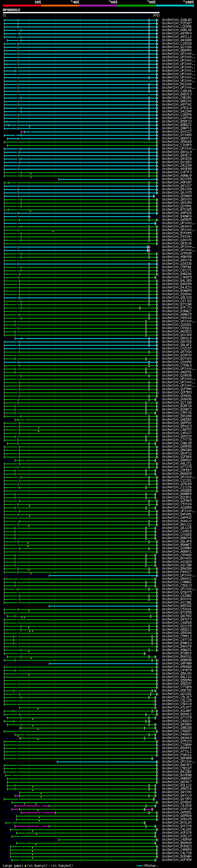This screenshot has width=197, height=868.
Task: Click the cyan ~100% identity legend bar
Action: point(175,6)
